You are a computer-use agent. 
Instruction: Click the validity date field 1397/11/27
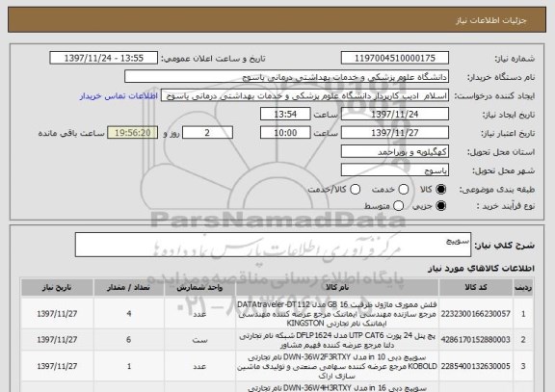point(395,133)
